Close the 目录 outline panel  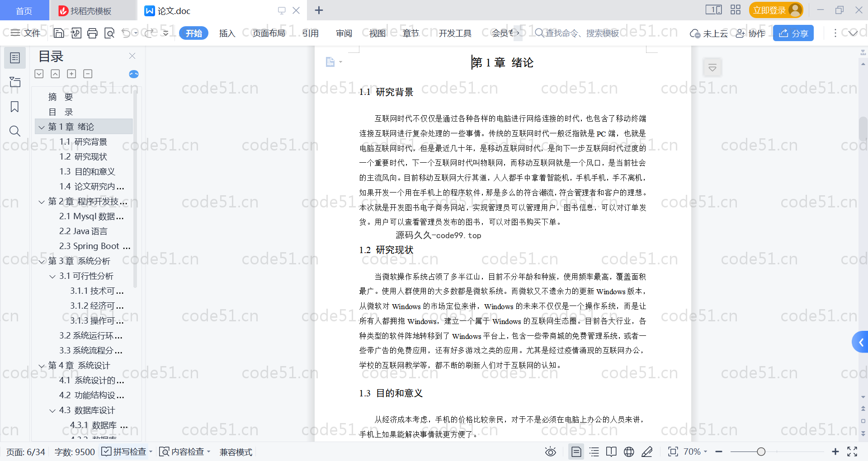coord(132,56)
